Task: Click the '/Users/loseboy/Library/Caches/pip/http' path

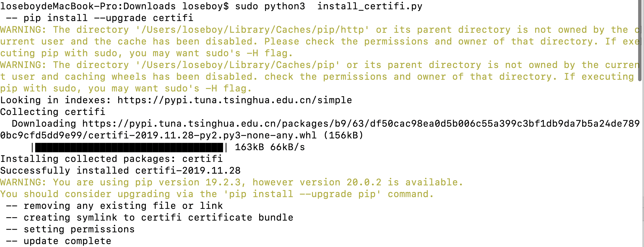Action: [x=253, y=30]
